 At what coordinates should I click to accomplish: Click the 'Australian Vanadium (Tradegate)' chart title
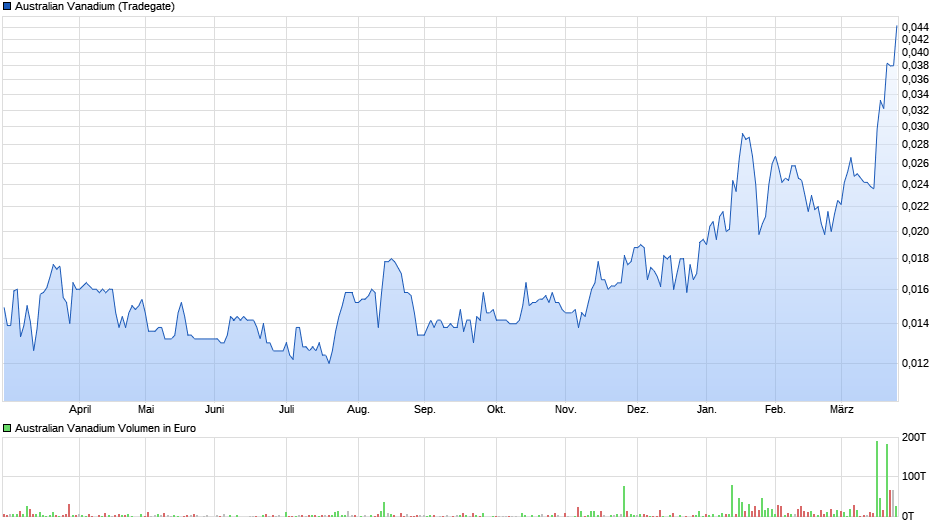tap(95, 6)
